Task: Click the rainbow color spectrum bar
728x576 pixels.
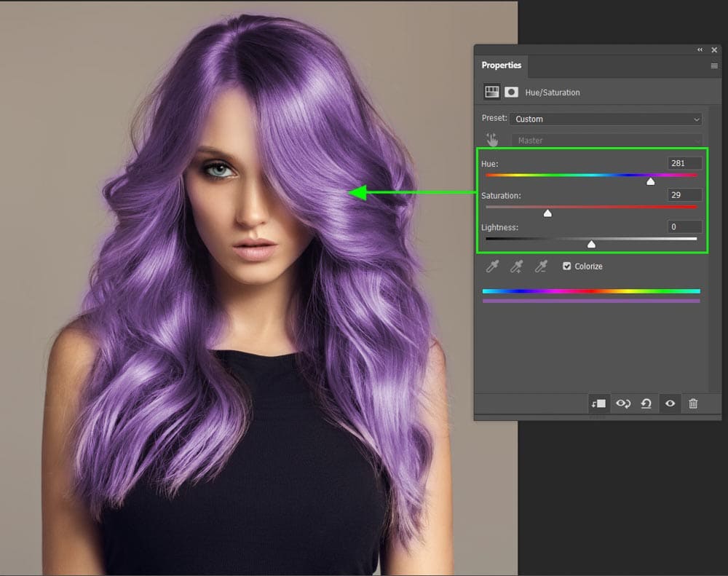Action: tap(591, 291)
